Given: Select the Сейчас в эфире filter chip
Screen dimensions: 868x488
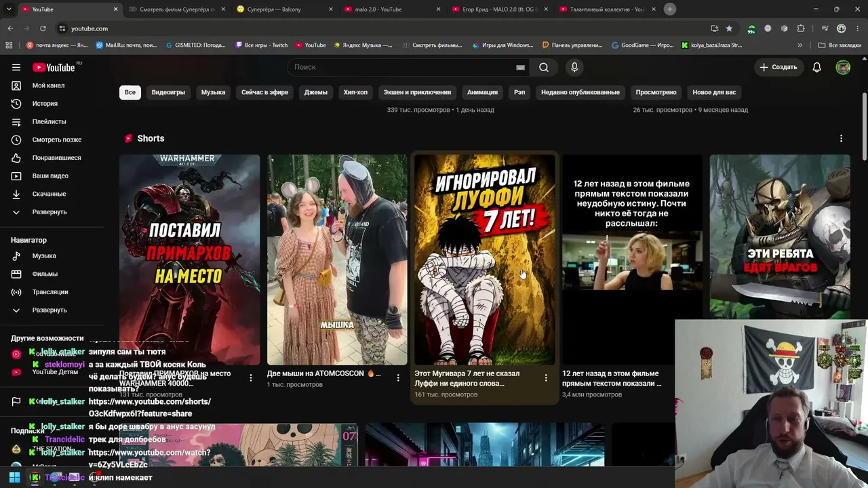Looking at the screenshot, I should click(x=264, y=92).
